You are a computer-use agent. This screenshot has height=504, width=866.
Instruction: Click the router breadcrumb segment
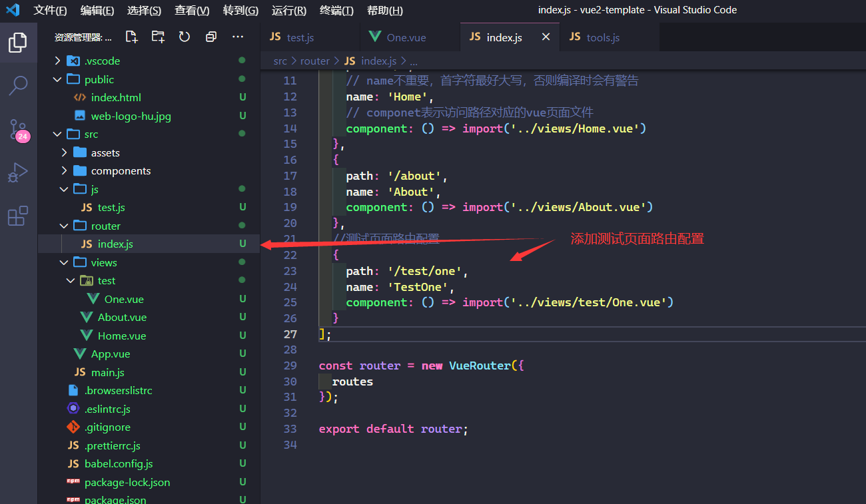click(314, 61)
